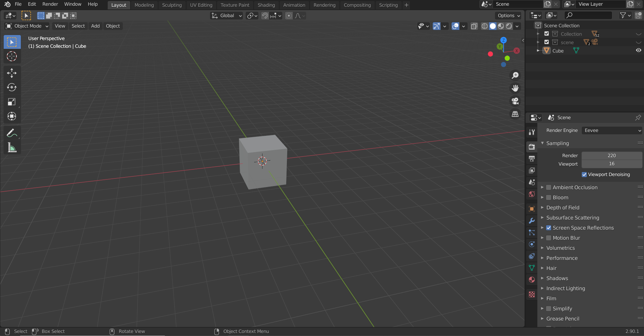This screenshot has width=644, height=336.
Task: Adjust the Viewport samples field 16
Action: pyautogui.click(x=612, y=164)
